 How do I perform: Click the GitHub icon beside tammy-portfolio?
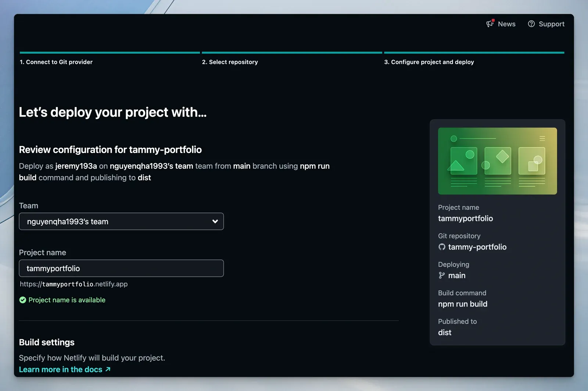coord(442,247)
